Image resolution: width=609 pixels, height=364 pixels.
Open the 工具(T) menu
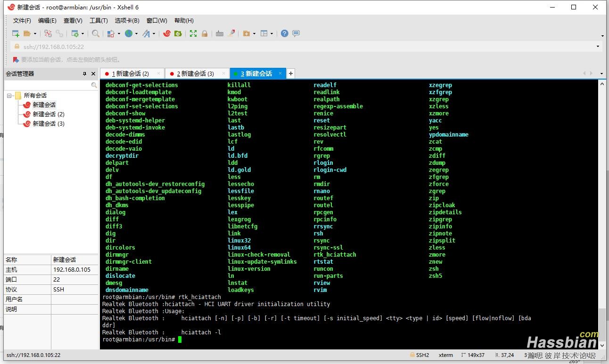(99, 21)
